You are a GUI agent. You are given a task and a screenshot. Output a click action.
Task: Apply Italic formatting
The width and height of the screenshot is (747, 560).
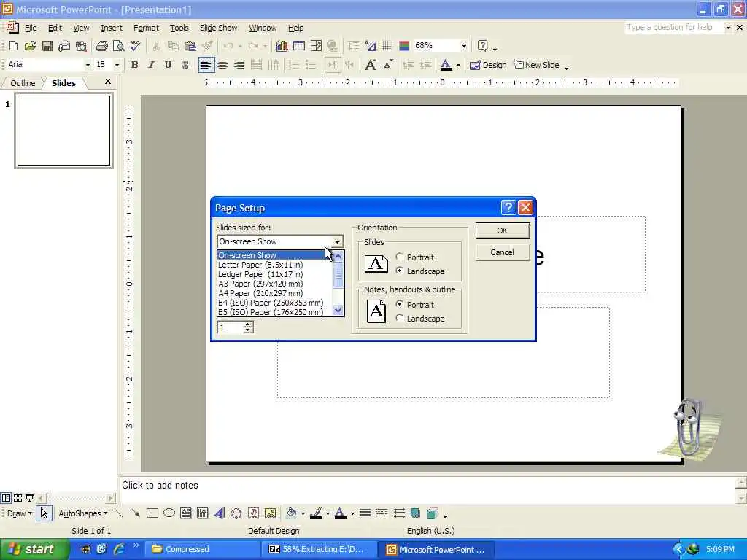[x=152, y=65]
